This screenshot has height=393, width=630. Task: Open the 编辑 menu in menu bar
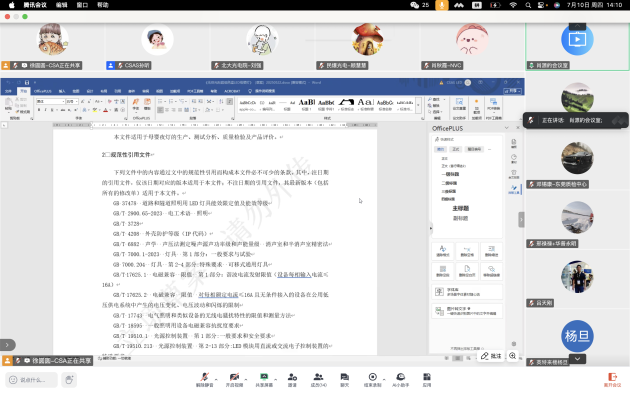tap(61, 5)
